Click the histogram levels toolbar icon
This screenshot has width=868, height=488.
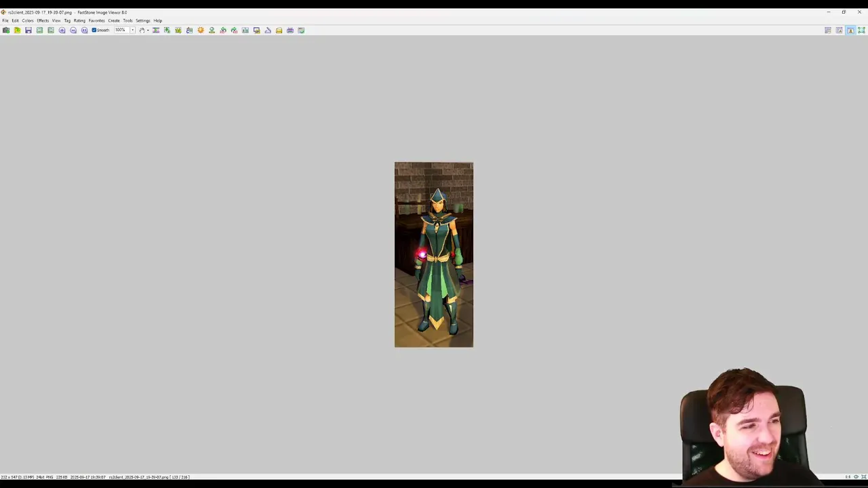[x=245, y=30]
